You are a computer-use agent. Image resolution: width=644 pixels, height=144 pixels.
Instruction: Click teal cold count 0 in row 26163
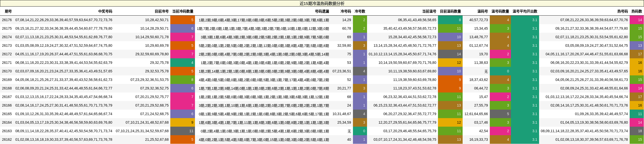(360, 131)
